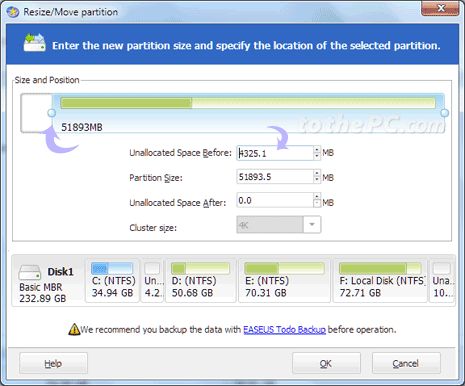Open the Cluster size dropdown

[312, 225]
